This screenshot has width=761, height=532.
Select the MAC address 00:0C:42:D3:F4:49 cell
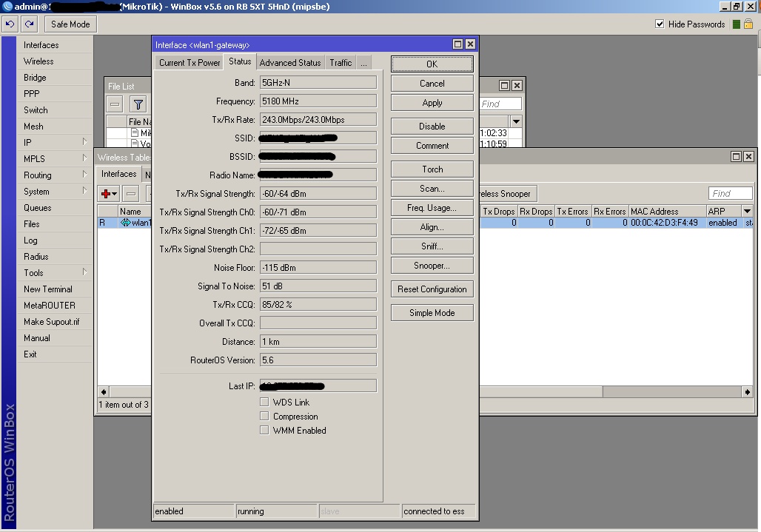[667, 223]
